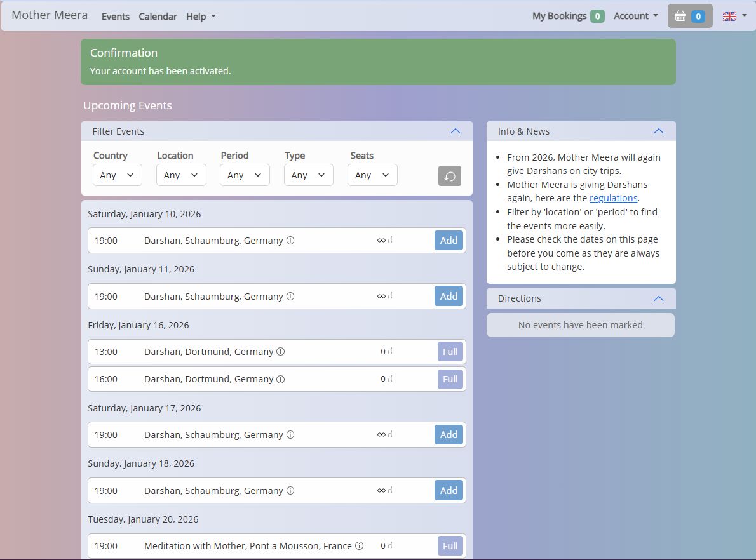Click the seat icon next to infinity symbol

pyautogui.click(x=389, y=241)
